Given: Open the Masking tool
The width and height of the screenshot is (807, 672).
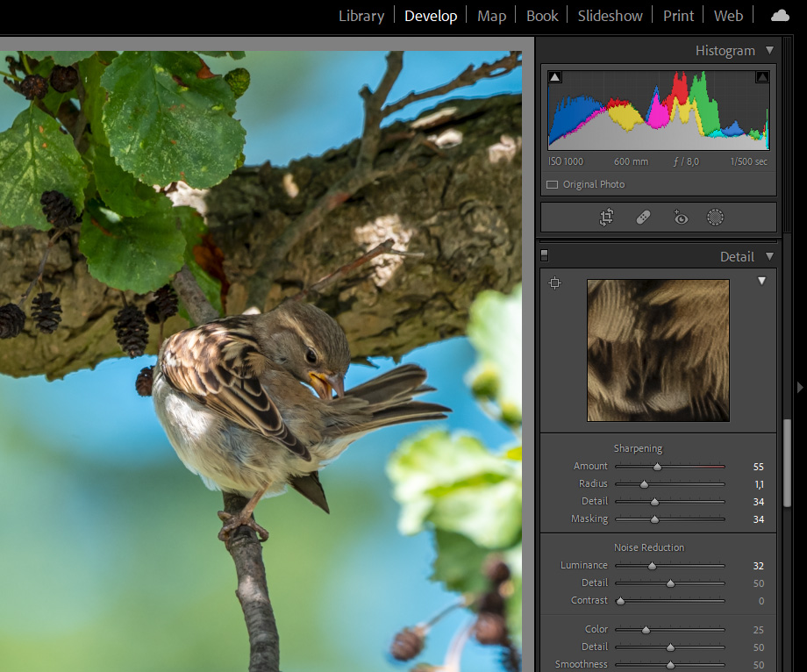Looking at the screenshot, I should coord(716,218).
